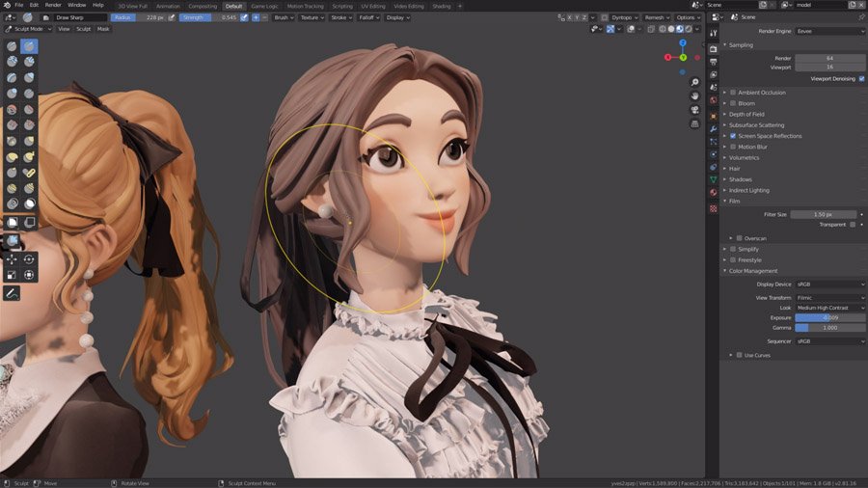Switch to the UV Editing workspace tab

[373, 6]
